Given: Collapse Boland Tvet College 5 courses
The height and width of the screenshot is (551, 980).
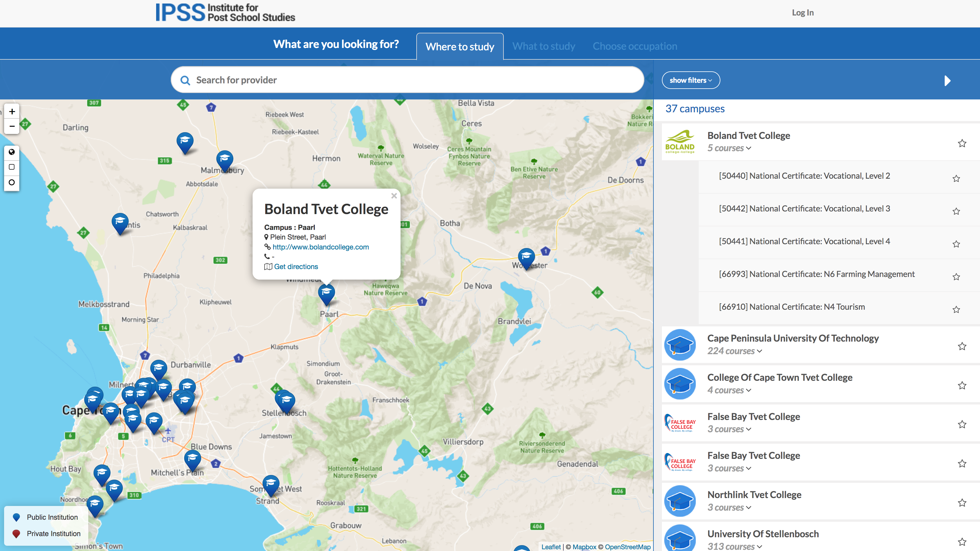Looking at the screenshot, I should (729, 148).
